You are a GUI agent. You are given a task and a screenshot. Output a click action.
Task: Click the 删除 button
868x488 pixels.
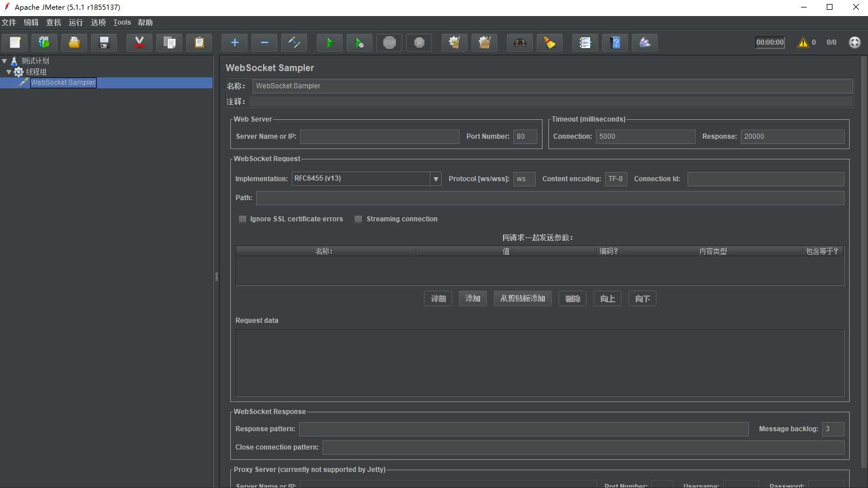[573, 299]
